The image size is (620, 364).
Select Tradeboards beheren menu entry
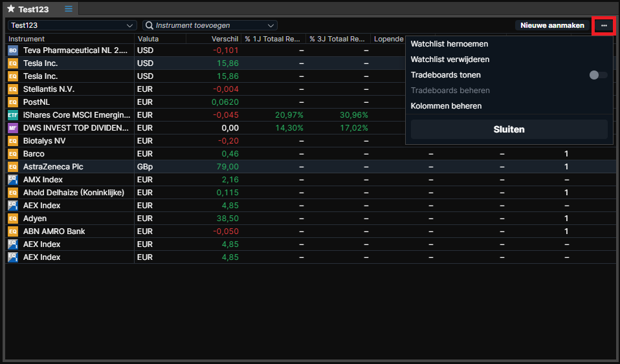(450, 91)
